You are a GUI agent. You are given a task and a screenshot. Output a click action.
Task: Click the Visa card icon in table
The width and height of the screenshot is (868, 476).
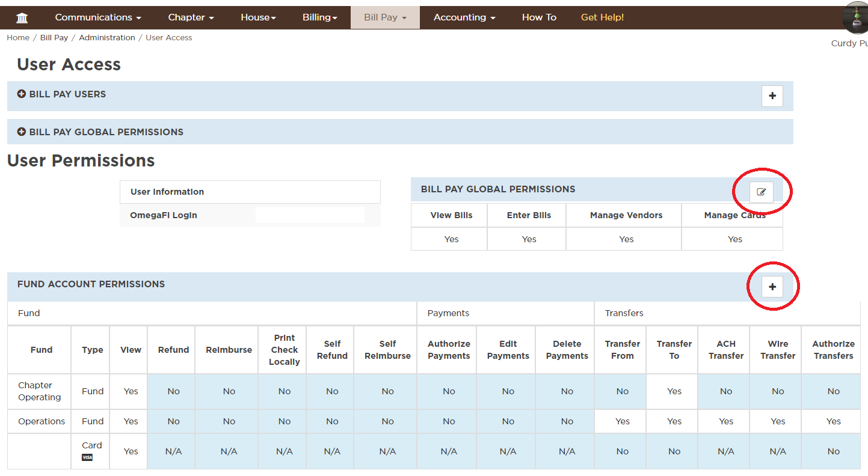tap(87, 457)
